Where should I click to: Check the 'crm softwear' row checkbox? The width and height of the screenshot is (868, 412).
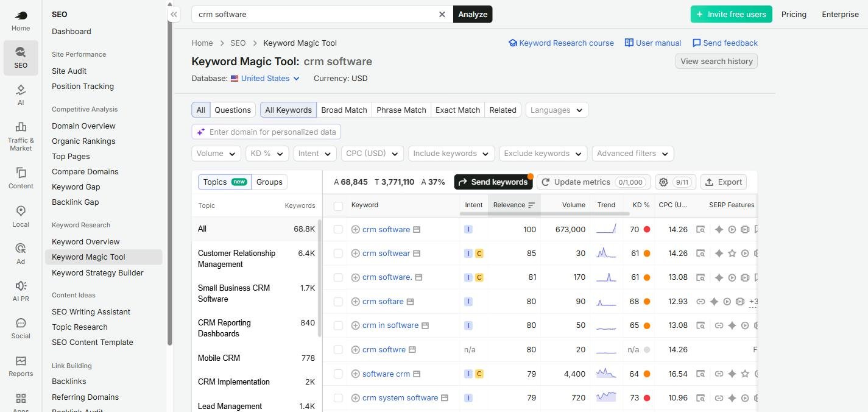[x=338, y=253]
